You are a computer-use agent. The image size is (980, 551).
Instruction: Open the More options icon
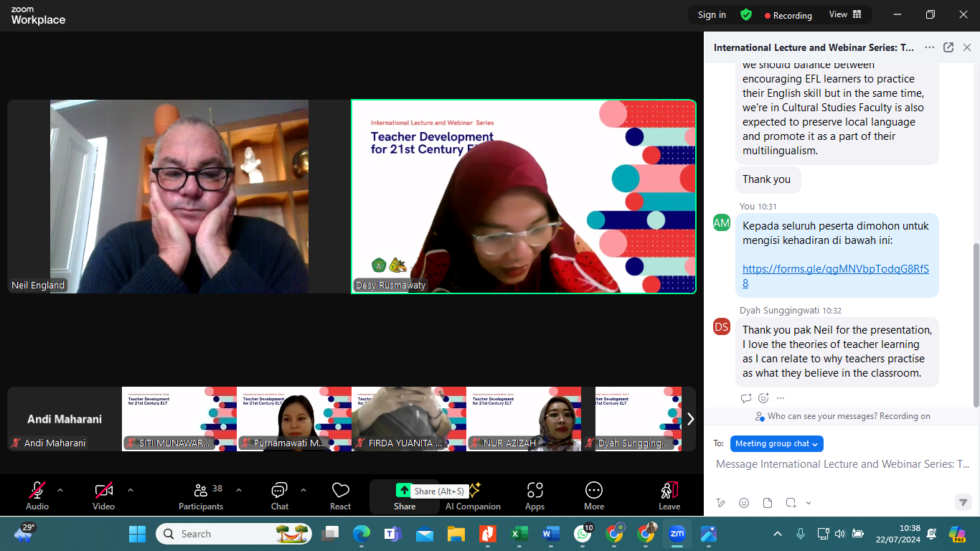tap(593, 491)
